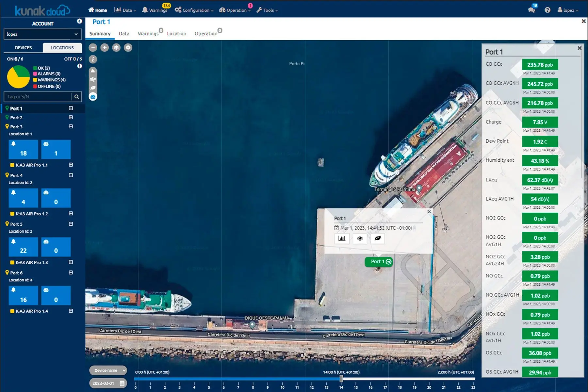Select the wind icon in vertical toolbar

click(93, 79)
